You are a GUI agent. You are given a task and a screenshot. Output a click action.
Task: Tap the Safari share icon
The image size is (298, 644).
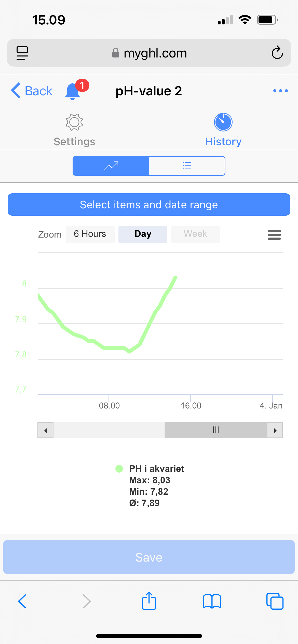pyautogui.click(x=149, y=601)
